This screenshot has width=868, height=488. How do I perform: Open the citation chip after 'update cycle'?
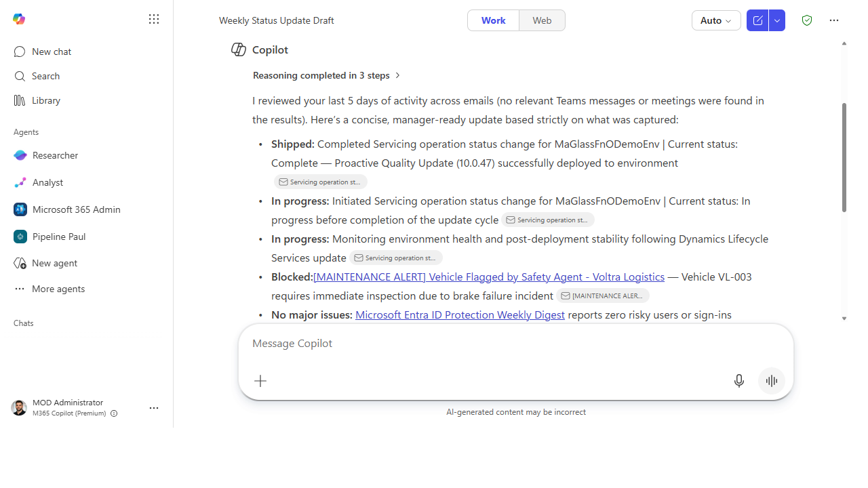pos(548,220)
